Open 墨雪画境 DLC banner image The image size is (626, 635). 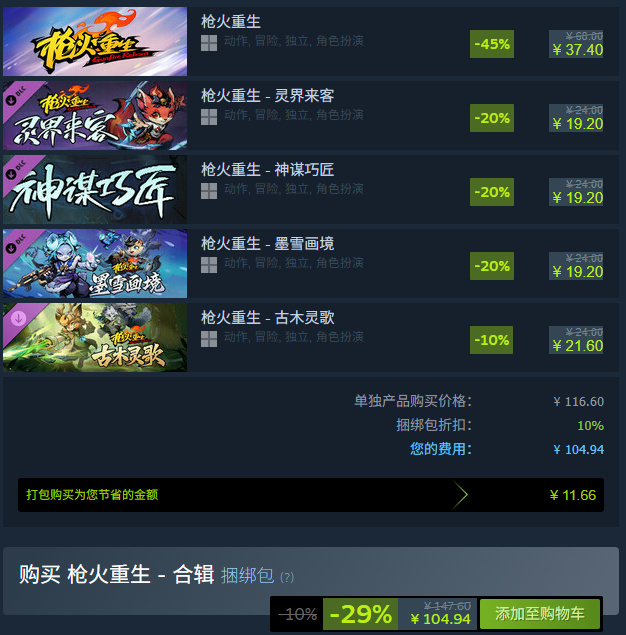click(95, 264)
